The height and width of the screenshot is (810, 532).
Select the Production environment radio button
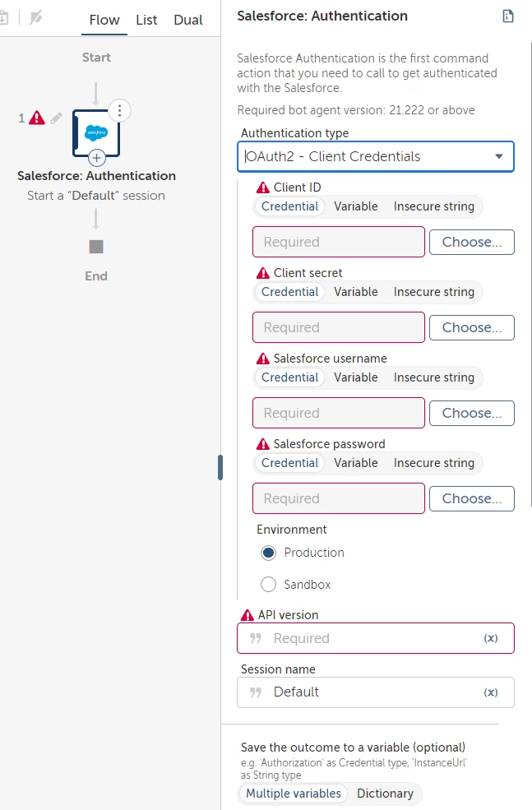[x=268, y=553]
